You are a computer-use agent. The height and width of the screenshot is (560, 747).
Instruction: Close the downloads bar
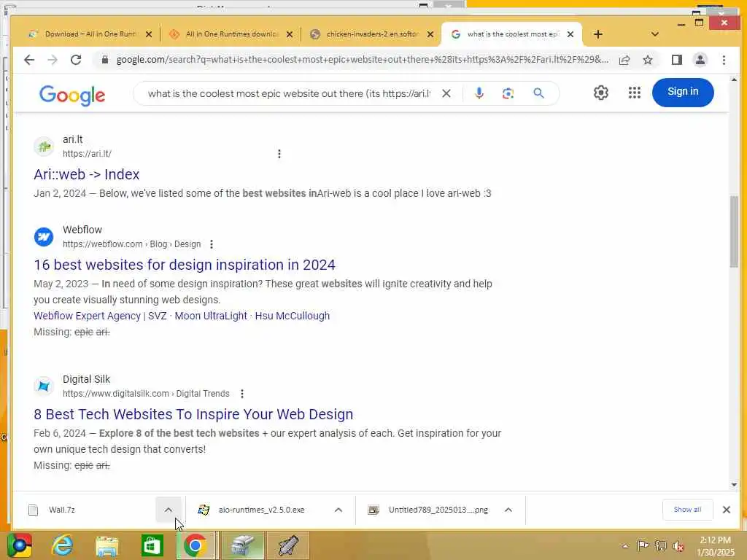point(727,510)
